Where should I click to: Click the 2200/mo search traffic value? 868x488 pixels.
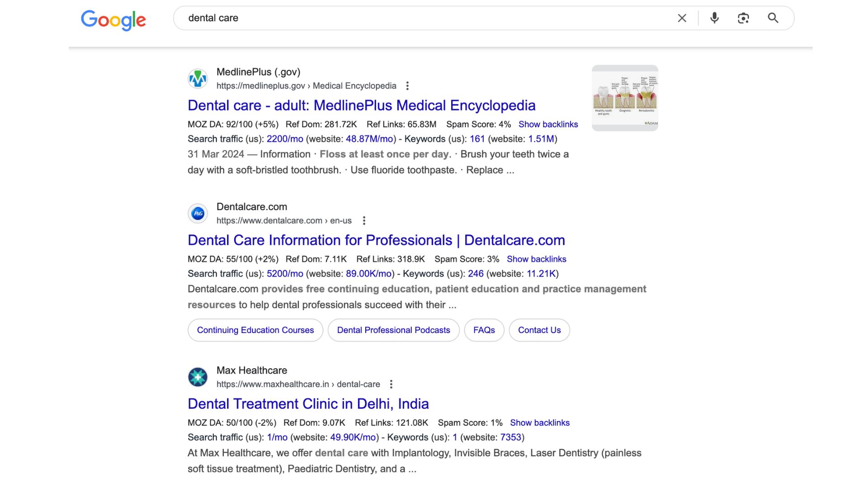coord(285,139)
